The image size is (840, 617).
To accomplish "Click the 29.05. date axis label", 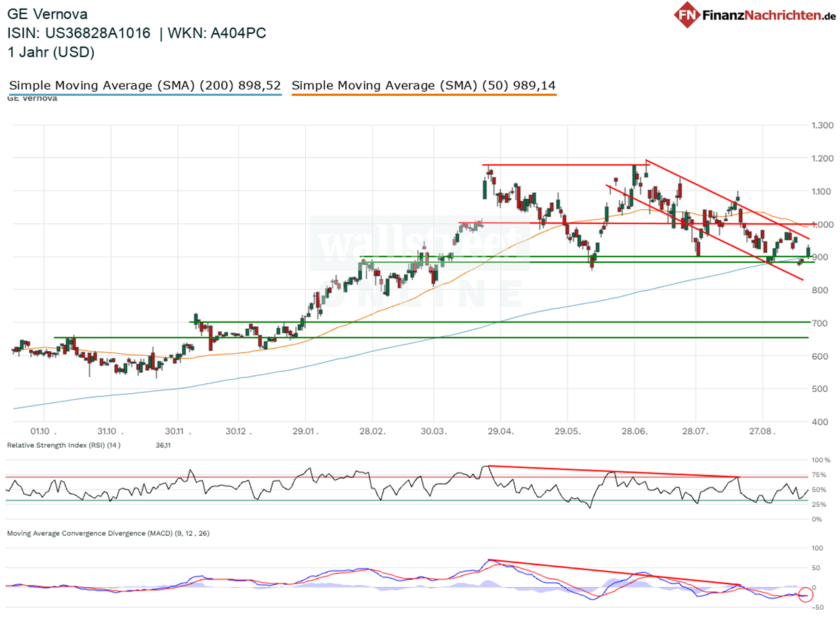I will coord(567,433).
